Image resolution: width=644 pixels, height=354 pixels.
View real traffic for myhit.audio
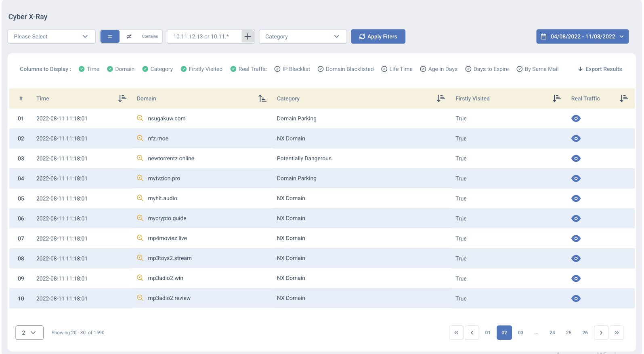tap(576, 198)
